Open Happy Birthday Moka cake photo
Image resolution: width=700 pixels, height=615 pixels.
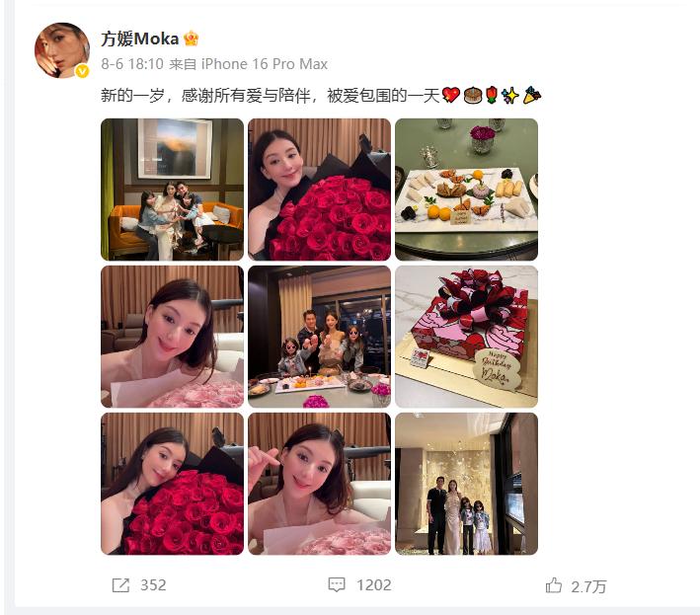467,337
